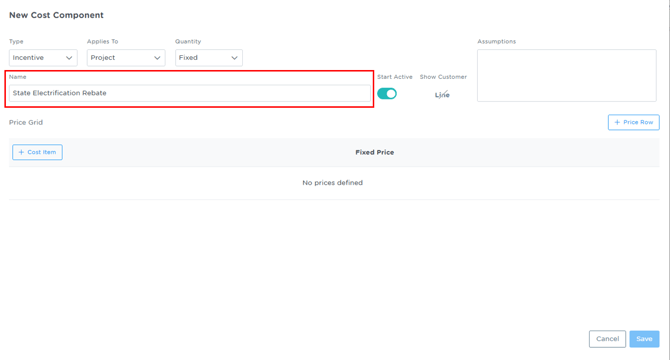Screen dimensions: 670x360
Task: Cancel the new cost component
Action: tap(607, 339)
